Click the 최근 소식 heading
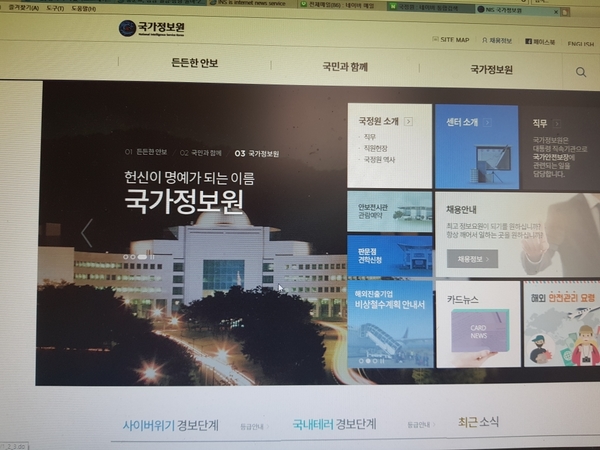 tap(478, 422)
